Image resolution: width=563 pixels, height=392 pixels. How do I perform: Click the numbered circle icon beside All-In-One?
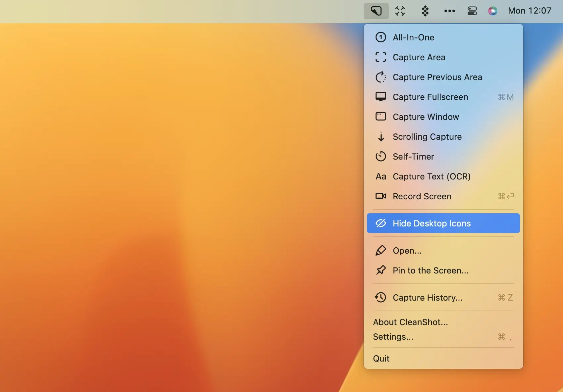click(x=381, y=37)
